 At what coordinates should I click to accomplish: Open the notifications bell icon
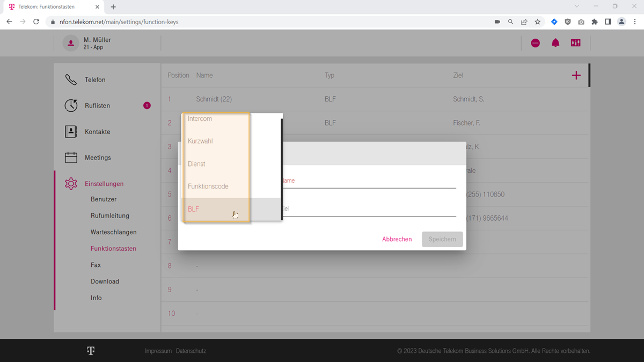[x=555, y=43]
